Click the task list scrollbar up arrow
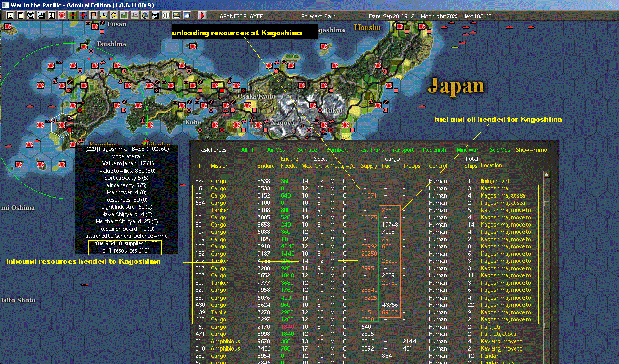Image resolution: width=619 pixels, height=364 pixels. click(x=546, y=174)
